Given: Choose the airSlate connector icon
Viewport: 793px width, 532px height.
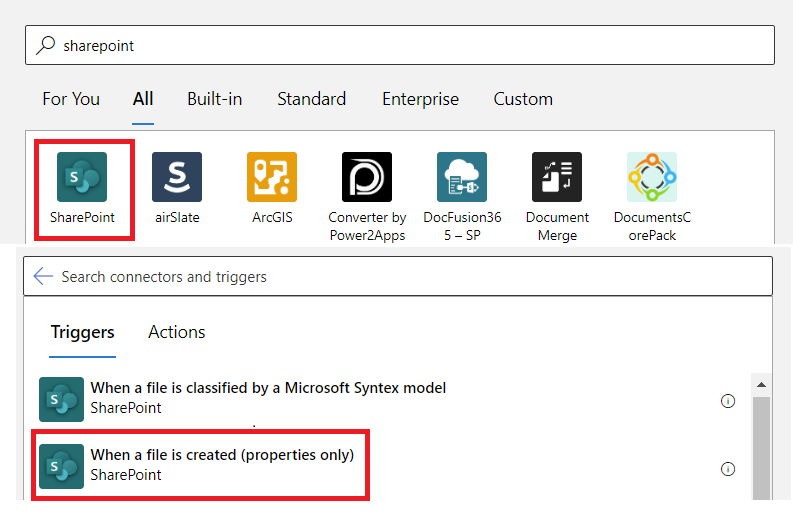Looking at the screenshot, I should click(177, 178).
